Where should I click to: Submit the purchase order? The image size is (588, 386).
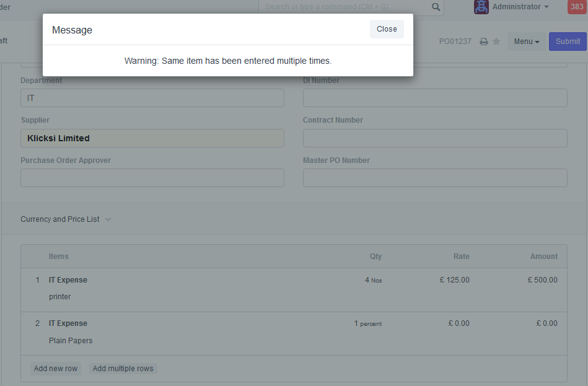tap(568, 42)
